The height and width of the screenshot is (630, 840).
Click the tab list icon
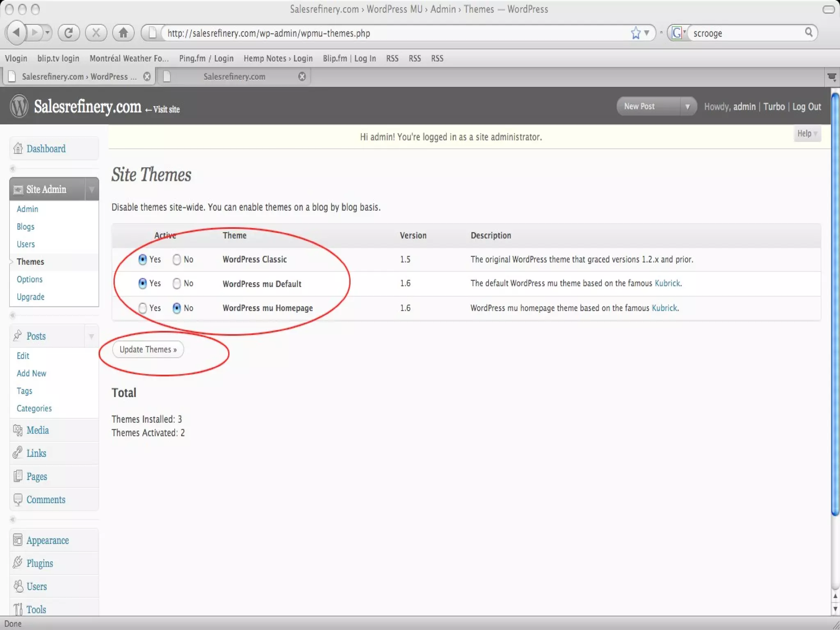[x=832, y=77]
